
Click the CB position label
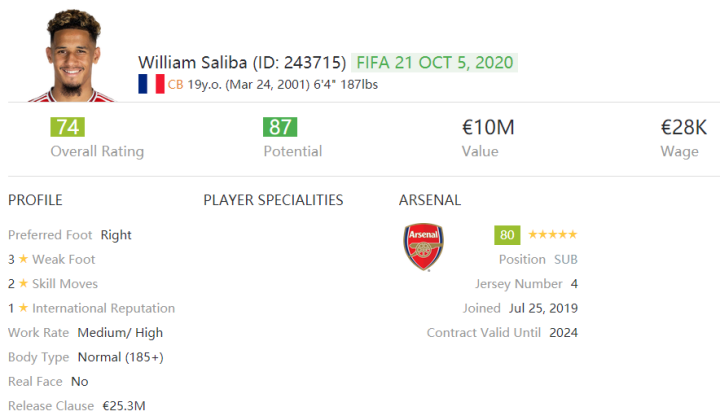coord(176,85)
